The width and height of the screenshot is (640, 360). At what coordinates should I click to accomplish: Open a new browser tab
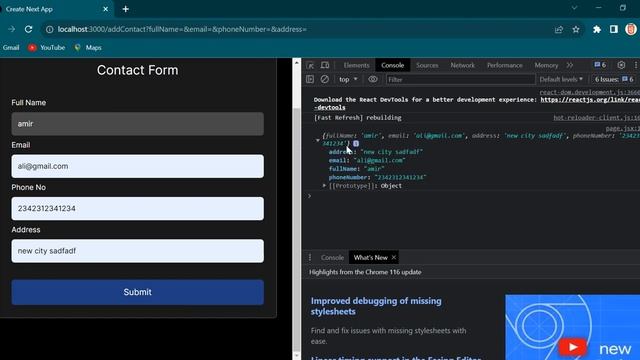(x=126, y=9)
